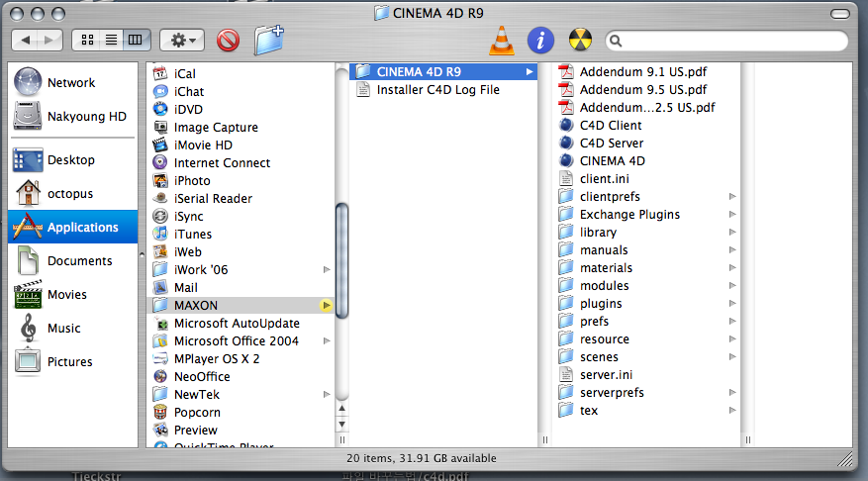Screen dimensions: 868x481
Task: Switch to icon view
Action: point(87,40)
